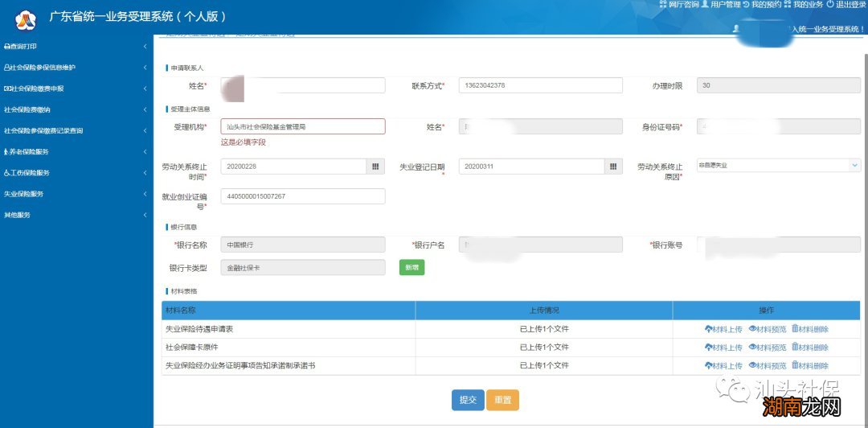
Task: Click the user avatar icon beside the welcome message
Action: (736, 27)
